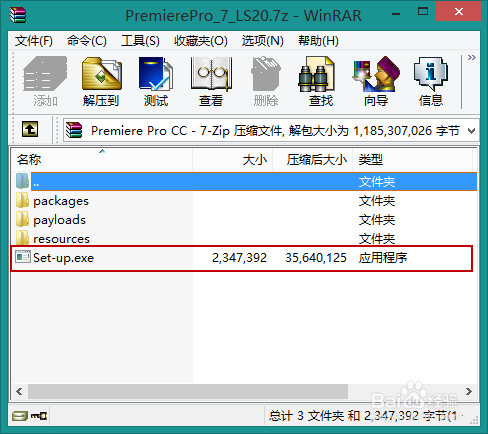488x434 pixels.
Task: Click the password key icon in status bar
Action: click(39, 416)
